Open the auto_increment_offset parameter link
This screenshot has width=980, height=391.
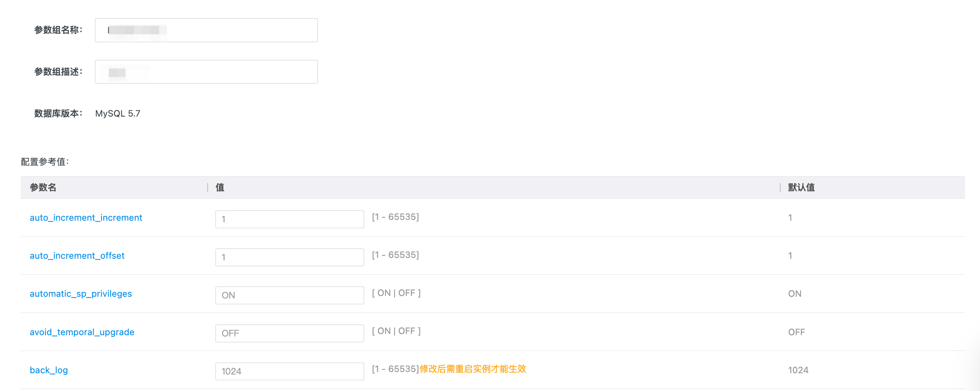point(77,256)
